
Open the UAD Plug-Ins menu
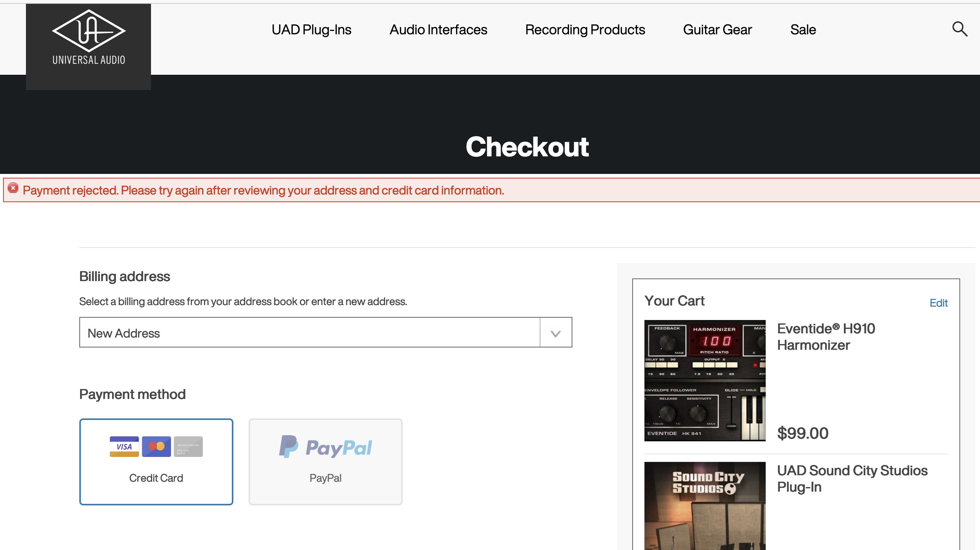point(311,30)
